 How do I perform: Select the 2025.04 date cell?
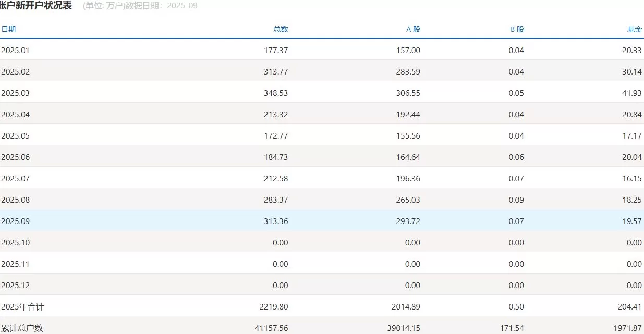(16, 115)
